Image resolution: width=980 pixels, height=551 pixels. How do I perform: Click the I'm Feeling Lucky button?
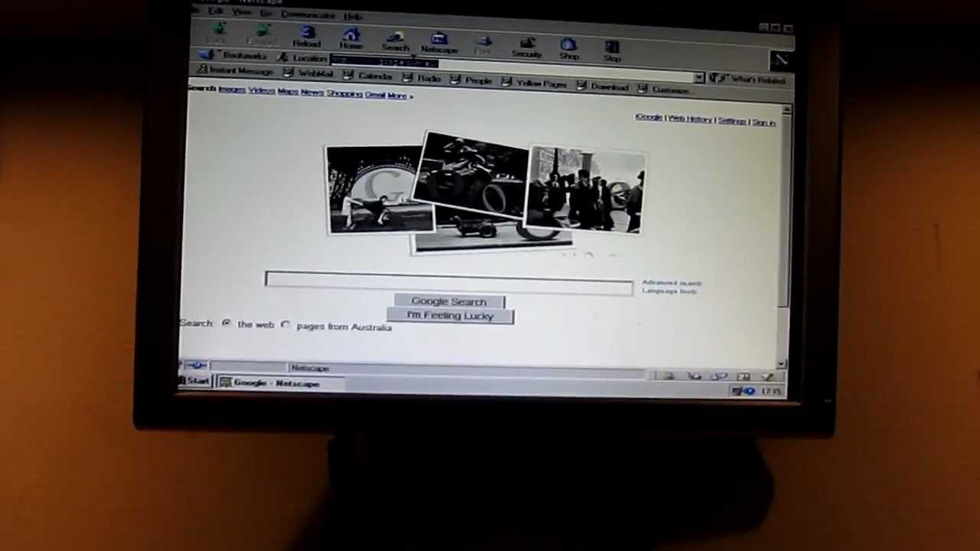click(x=450, y=316)
